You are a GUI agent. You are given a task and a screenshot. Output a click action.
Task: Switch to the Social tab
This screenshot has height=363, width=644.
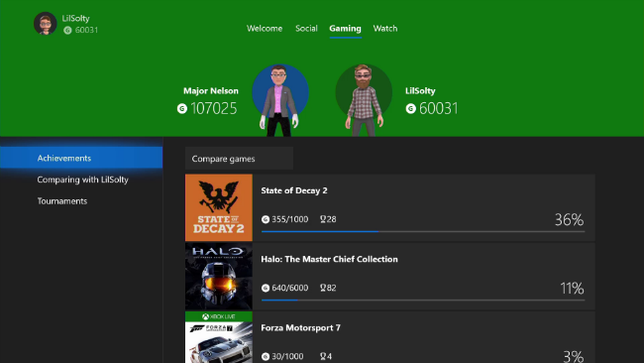[306, 29]
